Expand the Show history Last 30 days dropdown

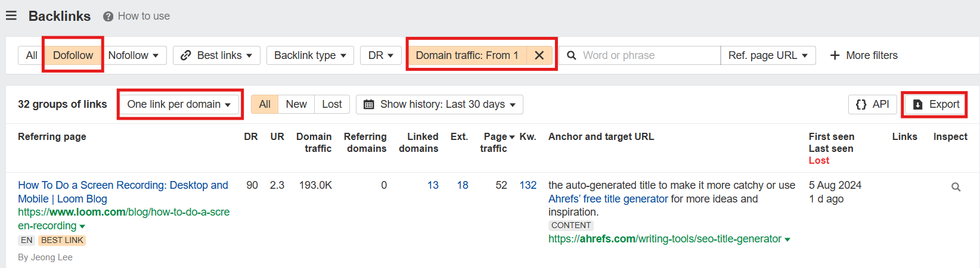click(x=439, y=104)
